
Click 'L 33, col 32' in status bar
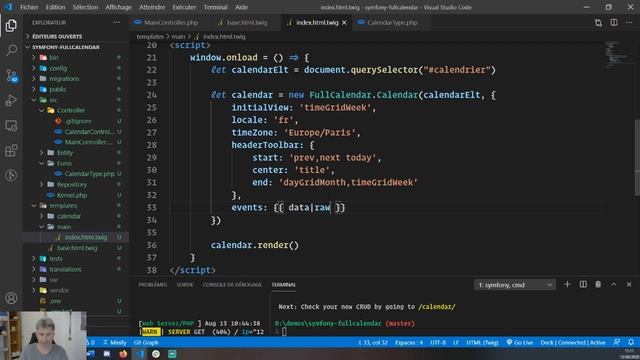coord(373,342)
